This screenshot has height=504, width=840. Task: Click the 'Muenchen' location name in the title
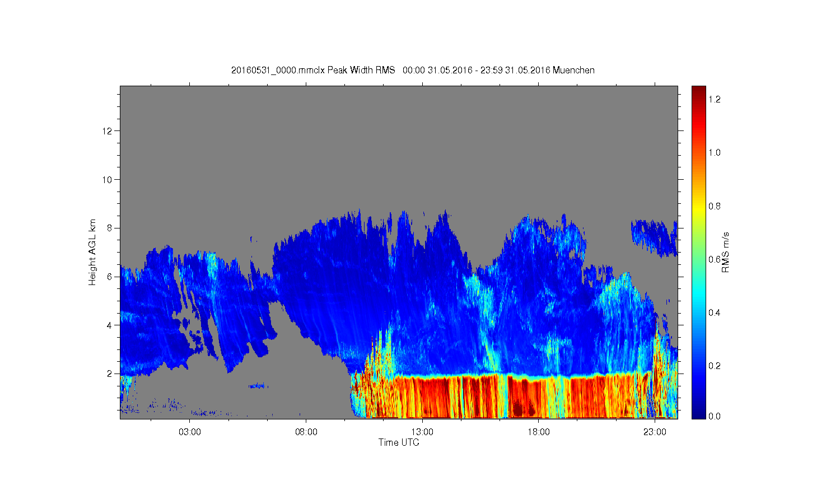573,70
